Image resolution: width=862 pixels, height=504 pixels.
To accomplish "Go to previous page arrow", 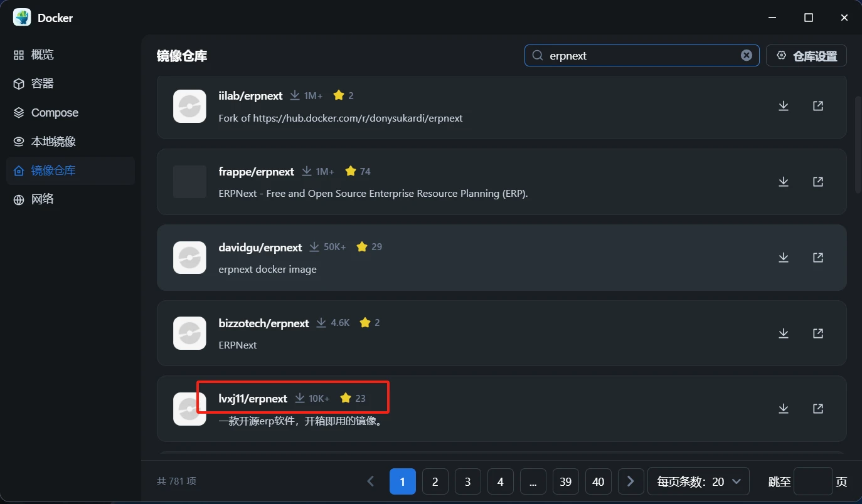I will pyautogui.click(x=370, y=481).
